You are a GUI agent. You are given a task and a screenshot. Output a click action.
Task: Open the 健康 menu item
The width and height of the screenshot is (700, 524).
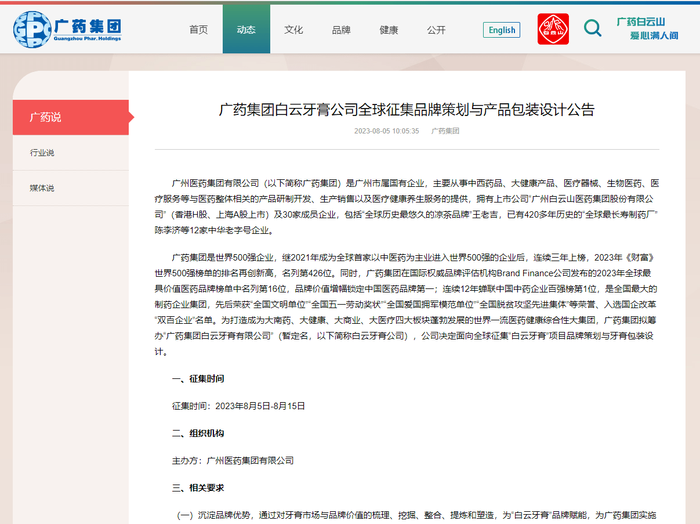tap(388, 30)
